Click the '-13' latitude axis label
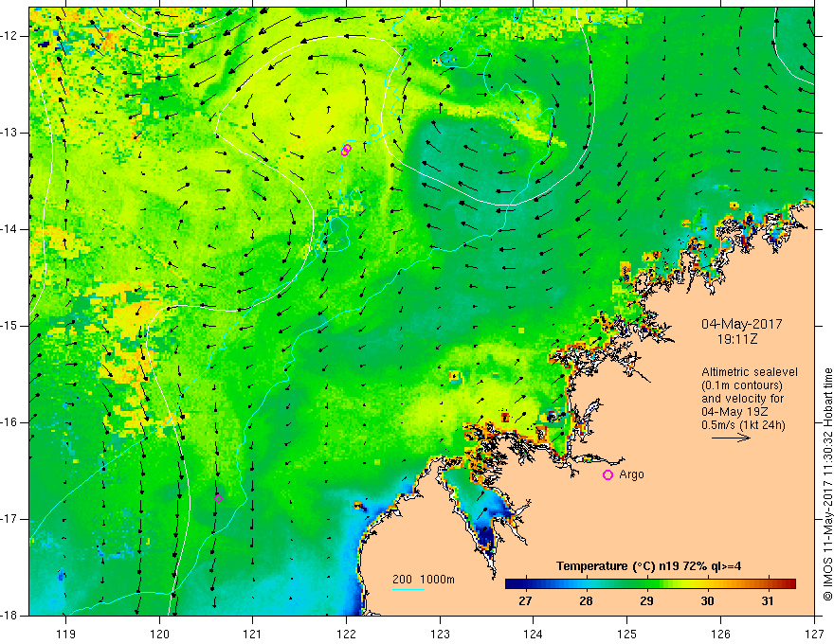Screen dimensions: 834x644 point(10,133)
